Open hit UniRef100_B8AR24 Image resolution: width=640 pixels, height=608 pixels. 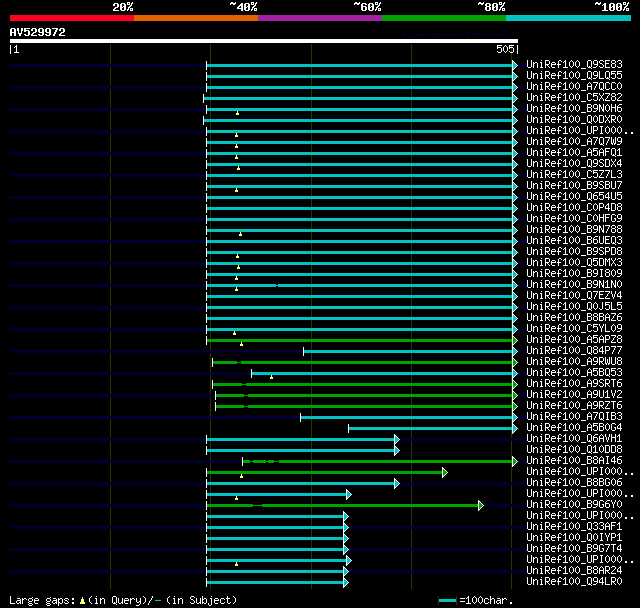[x=574, y=571]
